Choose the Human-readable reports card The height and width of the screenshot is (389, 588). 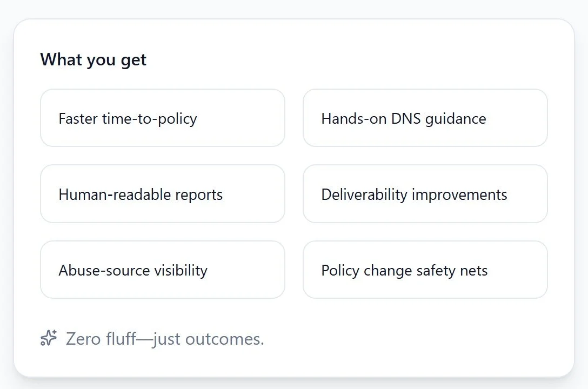tap(162, 194)
